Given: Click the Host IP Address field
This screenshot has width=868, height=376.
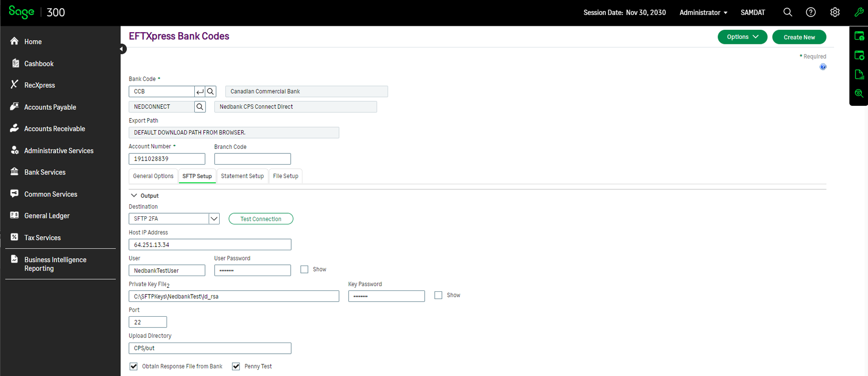Looking at the screenshot, I should click(210, 245).
